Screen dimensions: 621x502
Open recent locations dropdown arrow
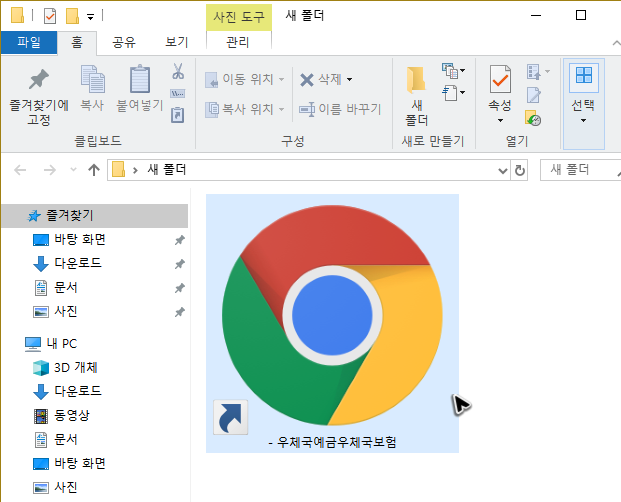click(73, 170)
